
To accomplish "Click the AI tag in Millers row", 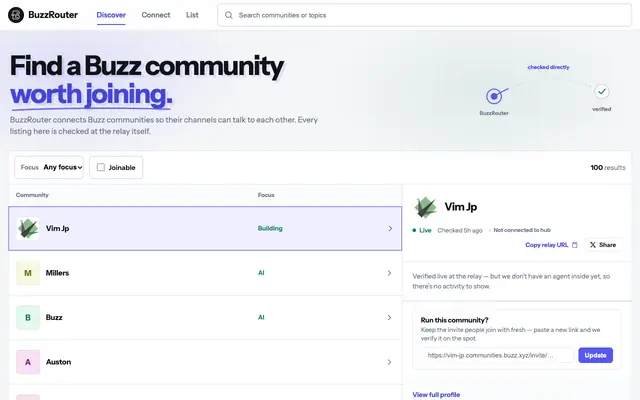I will [x=261, y=273].
